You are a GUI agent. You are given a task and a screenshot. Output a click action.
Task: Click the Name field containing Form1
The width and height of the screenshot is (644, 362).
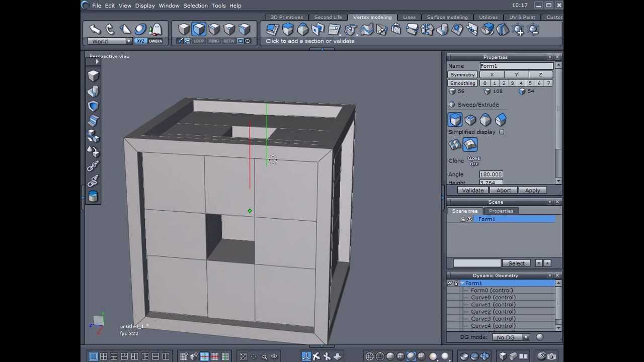pos(516,66)
